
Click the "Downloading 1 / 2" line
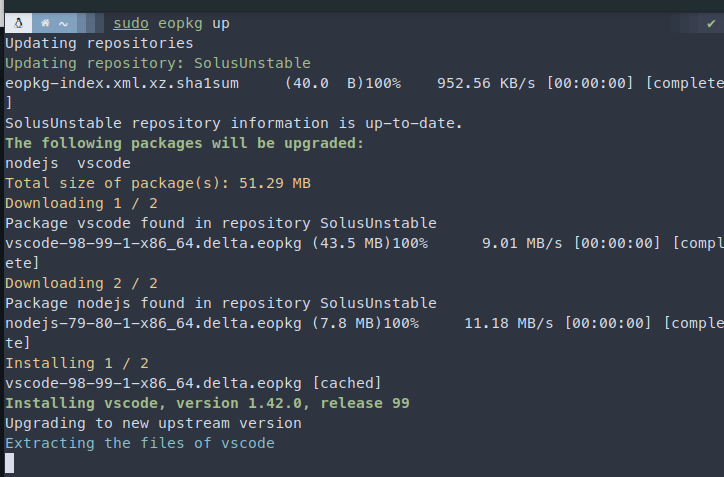coord(81,203)
